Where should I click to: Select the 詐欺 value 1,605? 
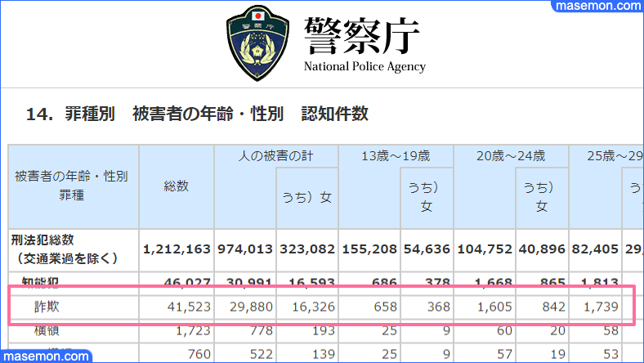point(494,307)
